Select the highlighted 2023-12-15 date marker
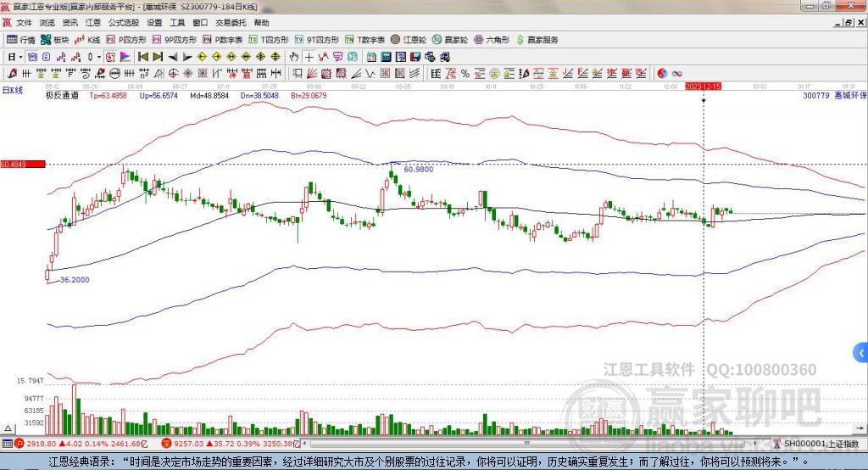Image resolution: width=868 pixels, height=470 pixels. (x=703, y=87)
